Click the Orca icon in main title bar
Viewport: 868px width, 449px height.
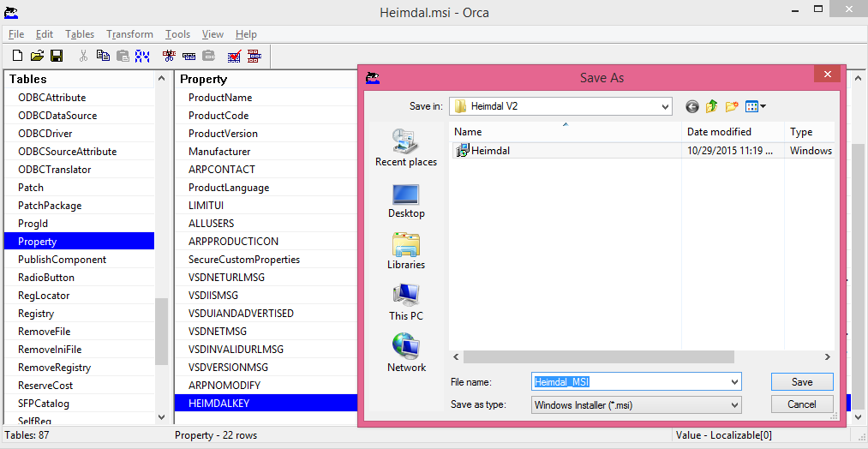11,12
